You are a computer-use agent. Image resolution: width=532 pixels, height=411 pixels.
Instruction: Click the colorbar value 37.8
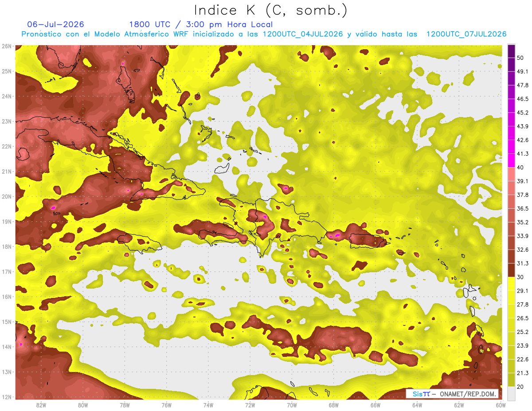523,195
